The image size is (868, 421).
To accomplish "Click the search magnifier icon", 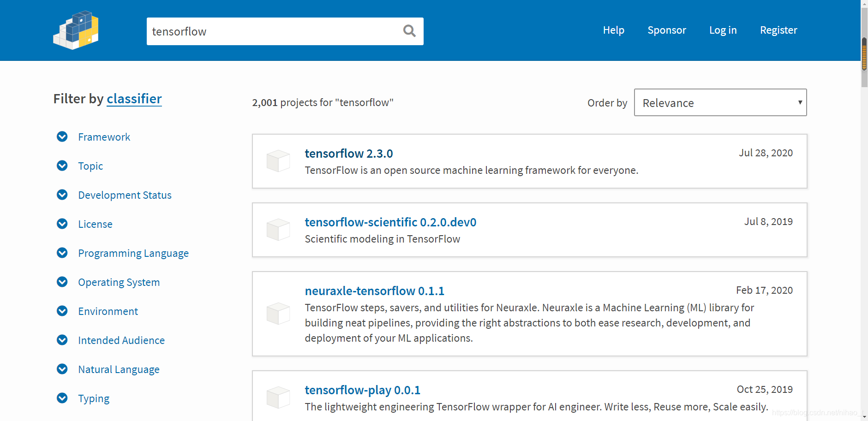I will [x=409, y=31].
